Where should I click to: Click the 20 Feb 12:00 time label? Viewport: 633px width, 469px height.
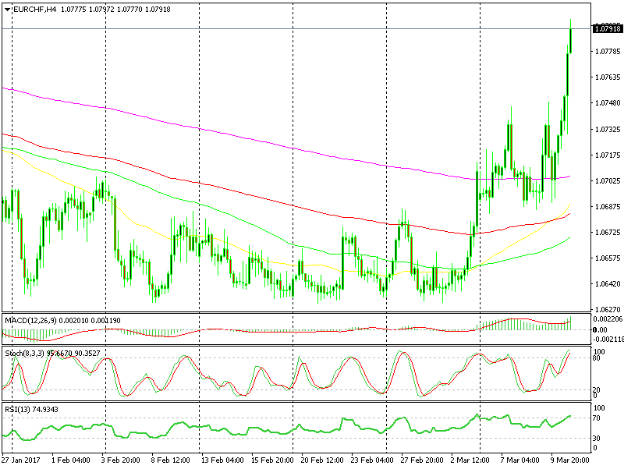click(x=322, y=460)
